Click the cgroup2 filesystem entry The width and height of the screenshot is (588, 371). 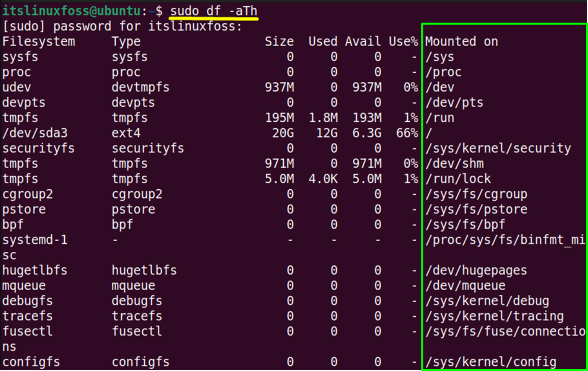28,194
